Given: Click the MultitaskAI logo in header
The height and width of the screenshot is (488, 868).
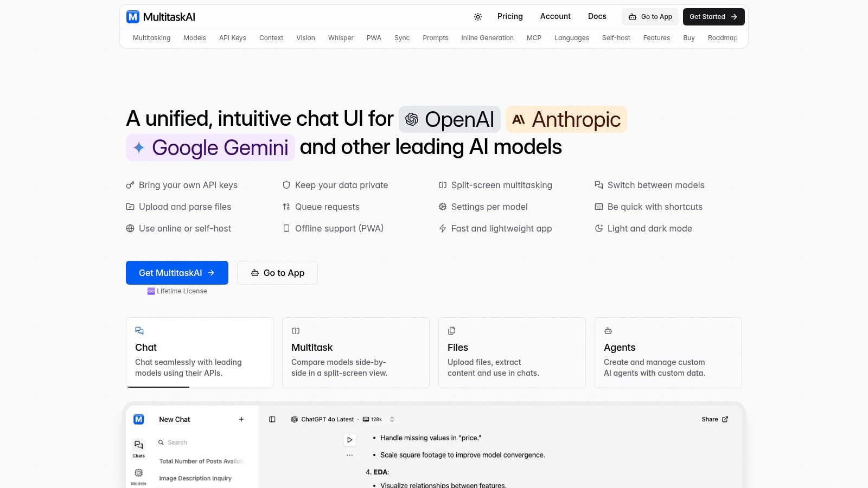Looking at the screenshot, I should click(161, 17).
